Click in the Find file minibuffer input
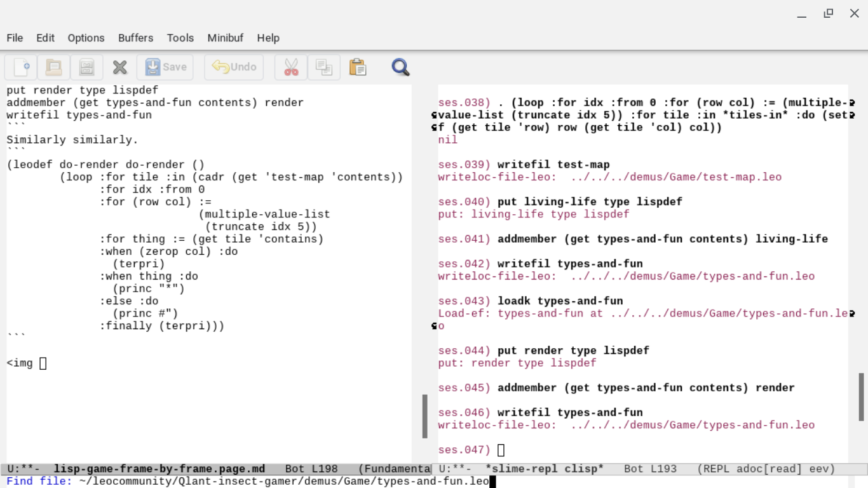Screen dimensions: 868x488 coord(286,482)
